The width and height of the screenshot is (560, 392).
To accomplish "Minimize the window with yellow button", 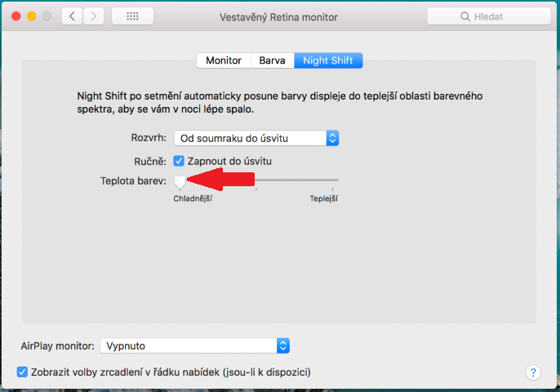I will 31,16.
